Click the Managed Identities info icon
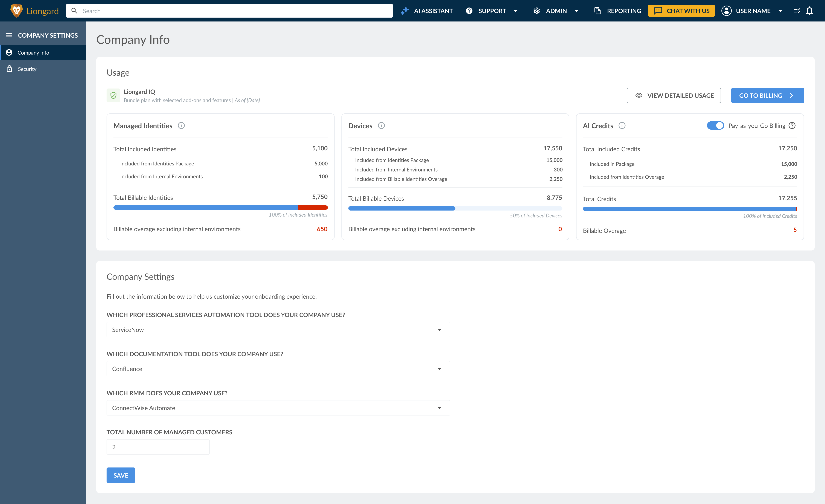The image size is (825, 504). [181, 126]
